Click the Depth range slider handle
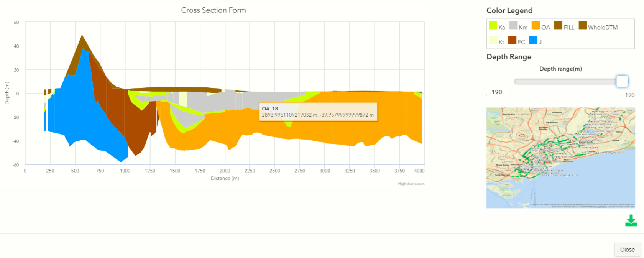 [x=622, y=81]
